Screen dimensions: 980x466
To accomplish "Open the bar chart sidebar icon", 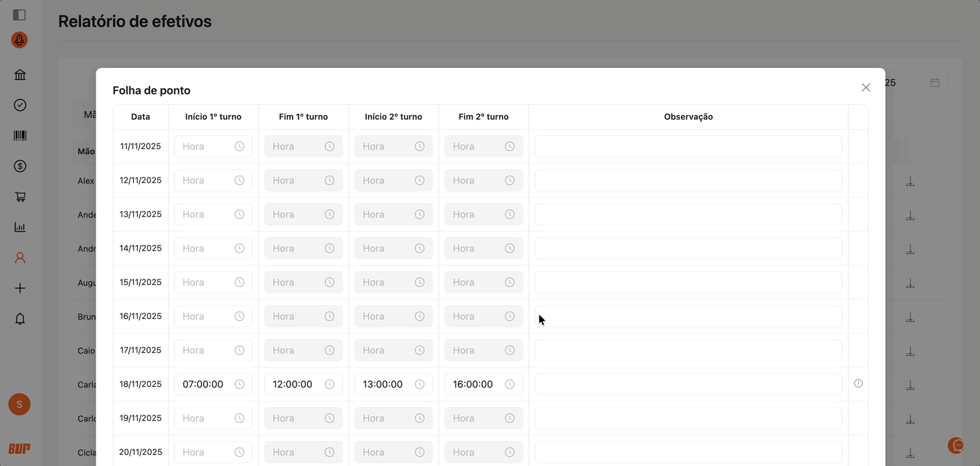I will tap(20, 227).
